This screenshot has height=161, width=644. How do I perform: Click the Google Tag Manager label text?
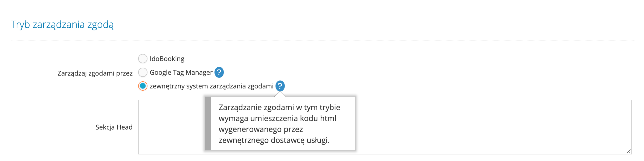(x=181, y=72)
